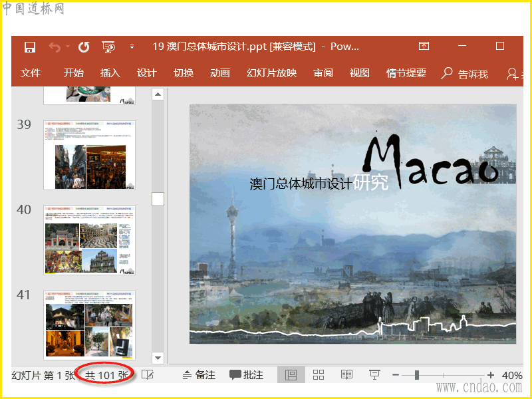Screen dimensions: 532x399
Task: Save the presentation with the floppy icon
Action: click(30, 47)
